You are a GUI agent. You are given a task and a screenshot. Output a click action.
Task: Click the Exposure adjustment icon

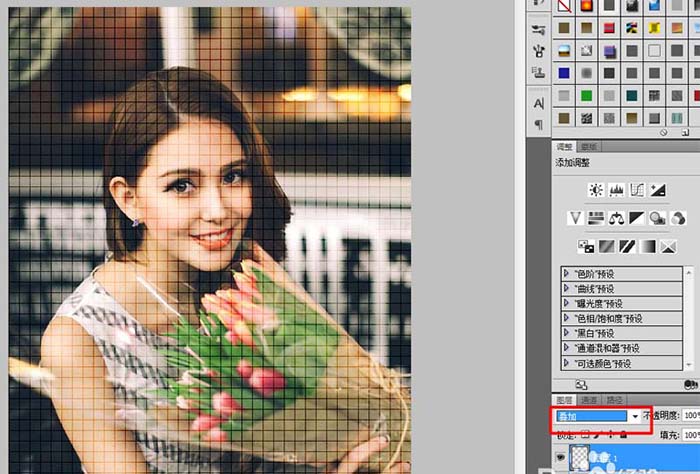pos(658,190)
